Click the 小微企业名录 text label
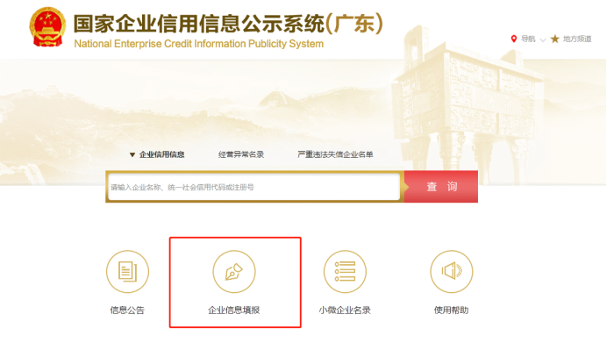The width and height of the screenshot is (607, 364). click(x=345, y=310)
